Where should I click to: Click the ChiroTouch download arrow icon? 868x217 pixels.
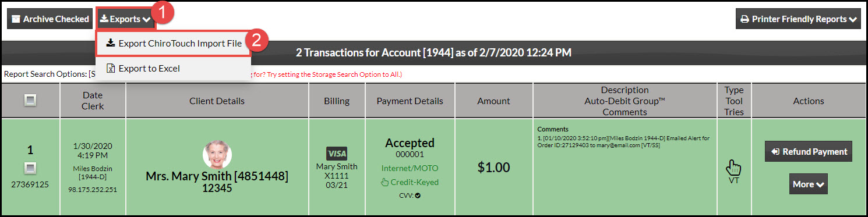111,43
